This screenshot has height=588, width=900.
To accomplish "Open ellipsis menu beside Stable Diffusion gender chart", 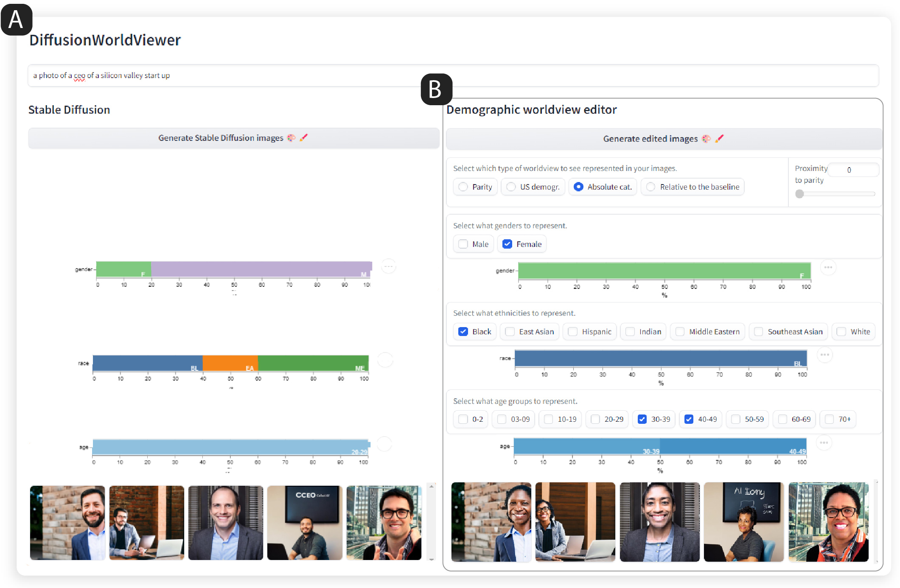I will tap(388, 266).
